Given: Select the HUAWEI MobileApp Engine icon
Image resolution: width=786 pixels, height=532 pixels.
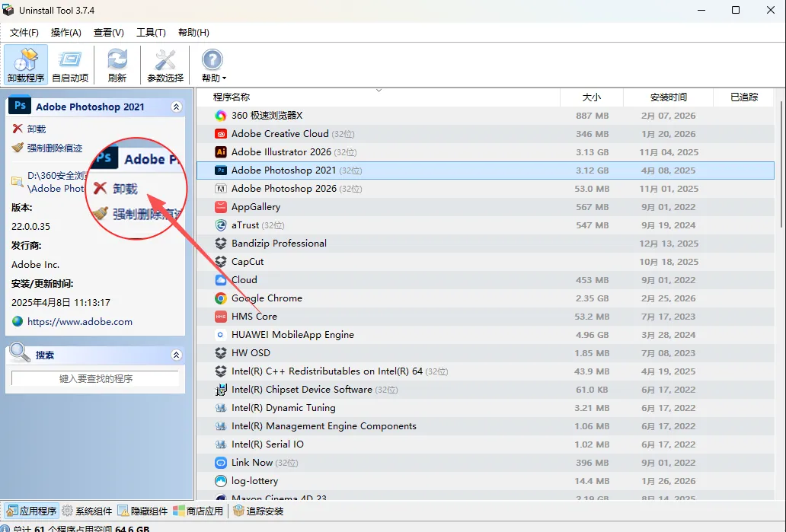Looking at the screenshot, I should (x=221, y=335).
